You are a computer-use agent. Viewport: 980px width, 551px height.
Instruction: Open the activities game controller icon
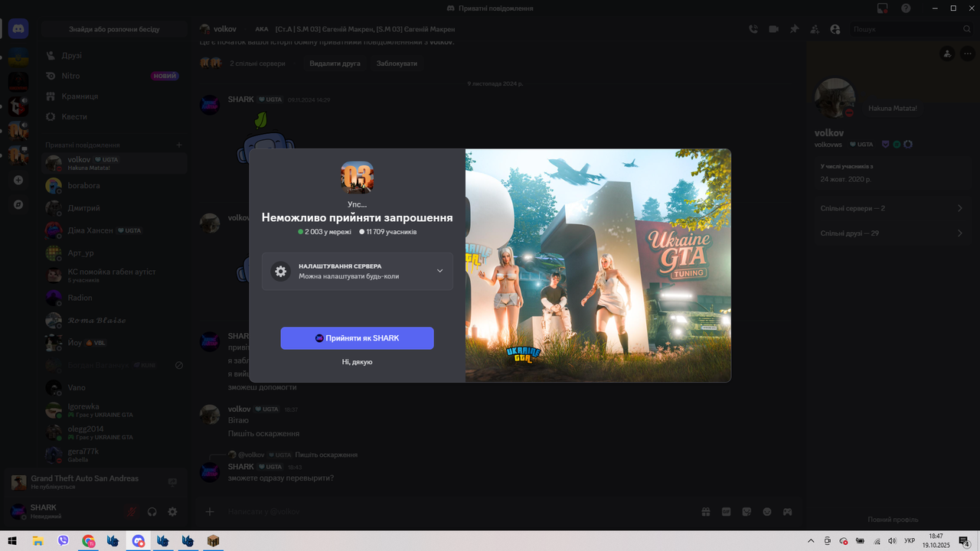(787, 511)
